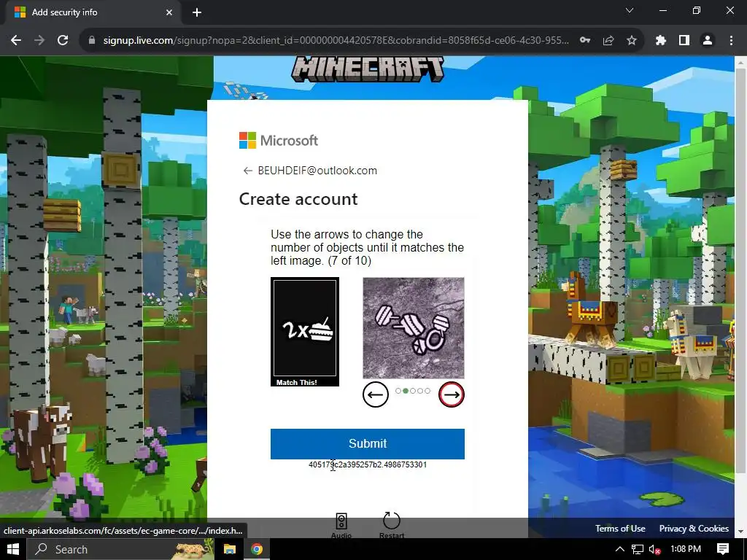Click the captcha session ID text
Screen dimensions: 747x560
(x=368, y=464)
